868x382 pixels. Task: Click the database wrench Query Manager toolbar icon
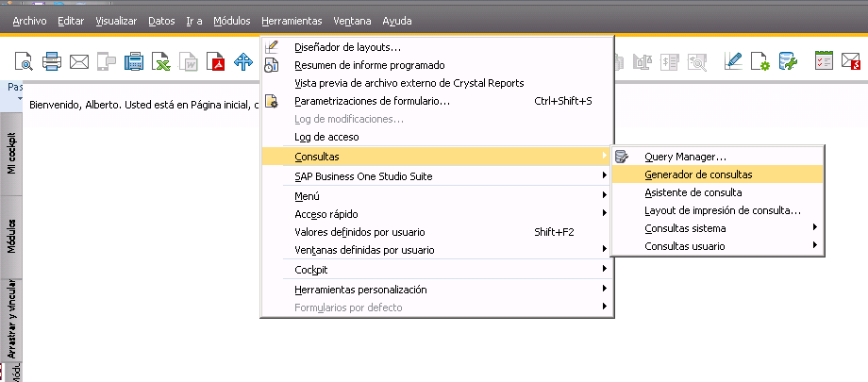[x=789, y=62]
